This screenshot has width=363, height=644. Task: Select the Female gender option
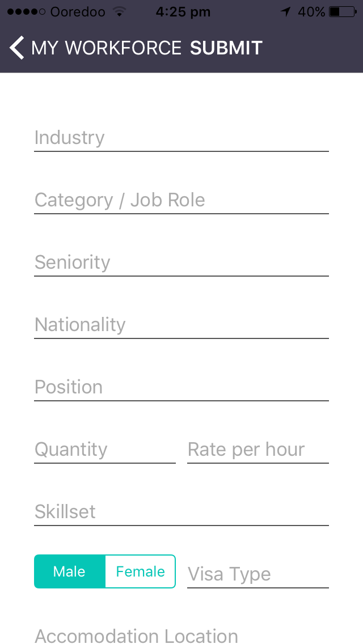(x=140, y=571)
